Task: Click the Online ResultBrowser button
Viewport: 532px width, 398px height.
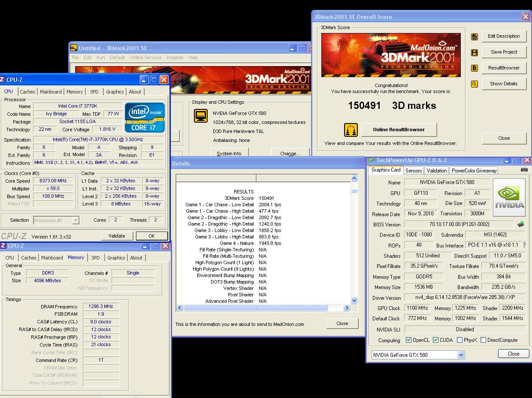Action: (399, 130)
